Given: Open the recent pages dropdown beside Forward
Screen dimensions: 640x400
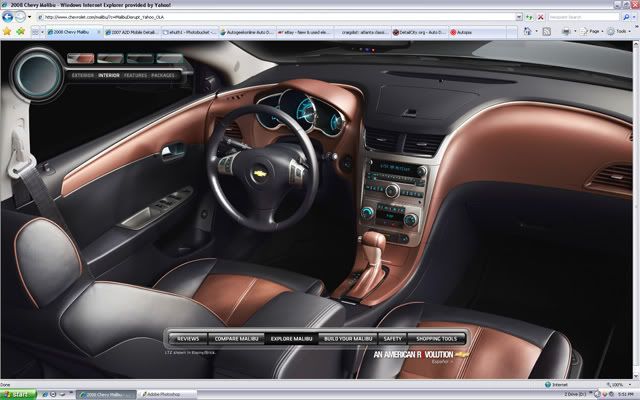Looking at the screenshot, I should 29,17.
